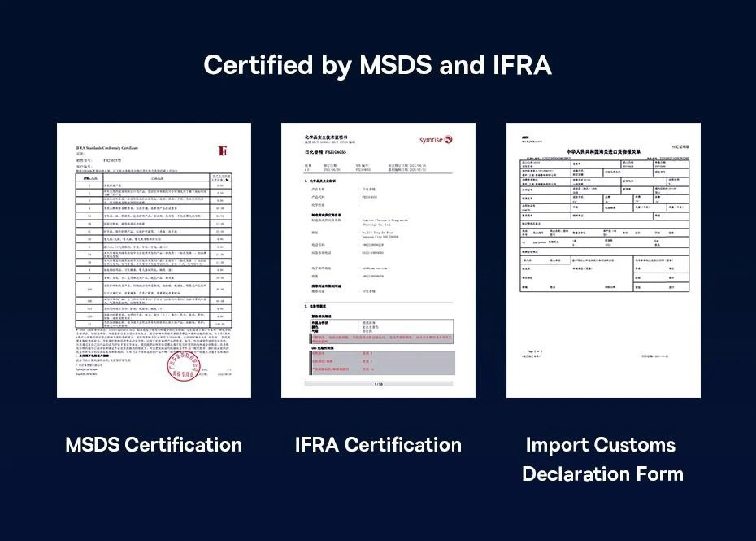Screen dimensions: 756x541
Task: Click the red F logo on certificate
Action: click(x=223, y=151)
